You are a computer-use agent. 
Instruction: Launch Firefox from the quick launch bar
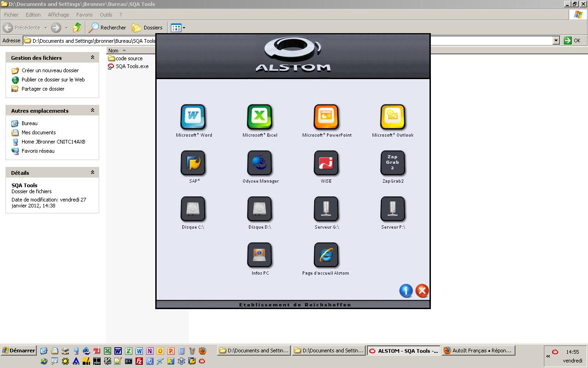click(203, 351)
